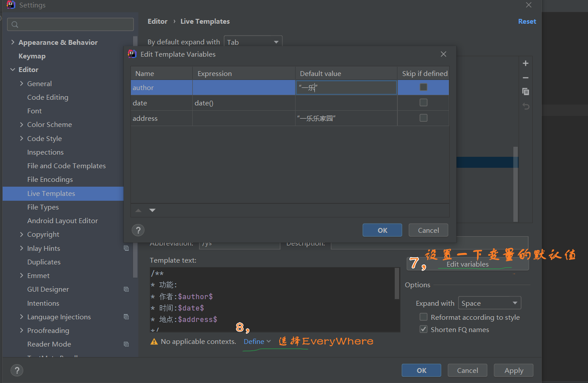
Task: Expand the Copyright node
Action: [22, 234]
